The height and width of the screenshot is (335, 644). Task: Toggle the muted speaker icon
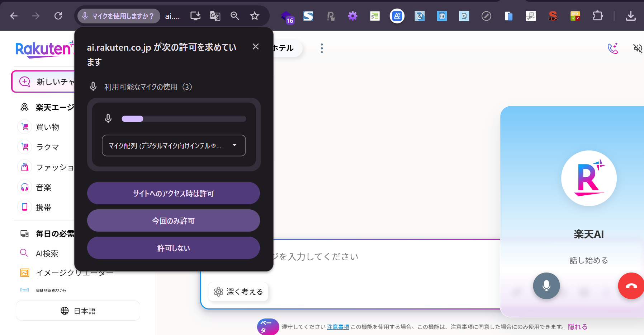click(x=638, y=48)
